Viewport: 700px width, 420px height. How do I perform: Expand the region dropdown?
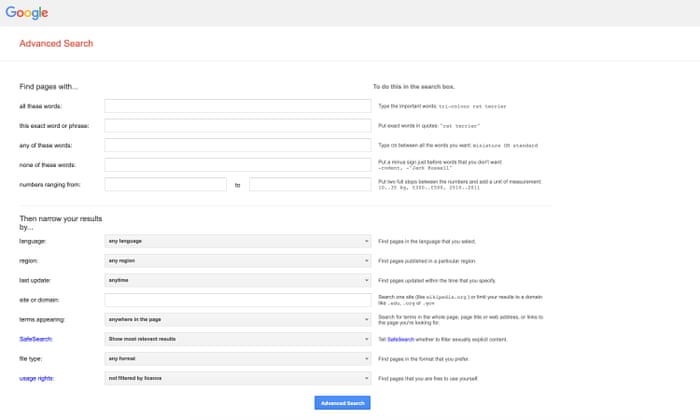coord(238,261)
